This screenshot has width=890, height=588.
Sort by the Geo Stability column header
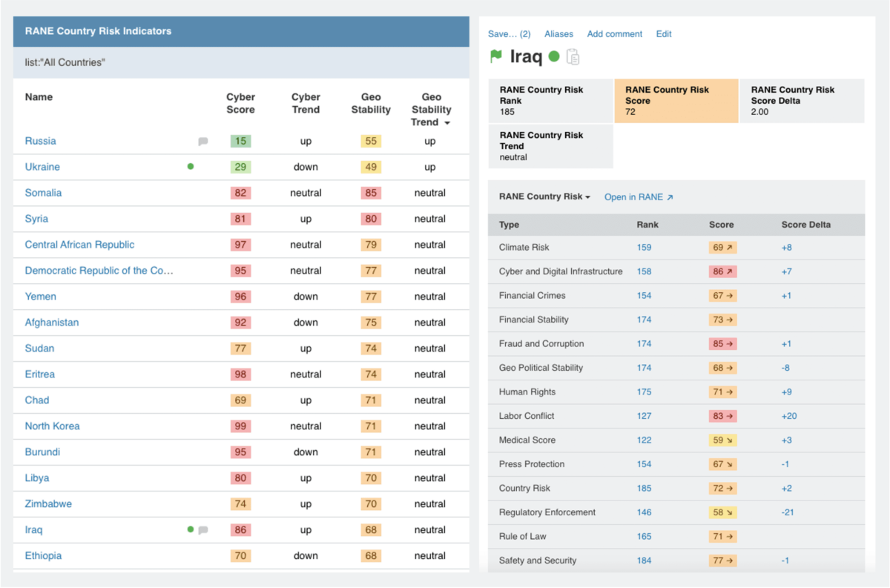371,103
